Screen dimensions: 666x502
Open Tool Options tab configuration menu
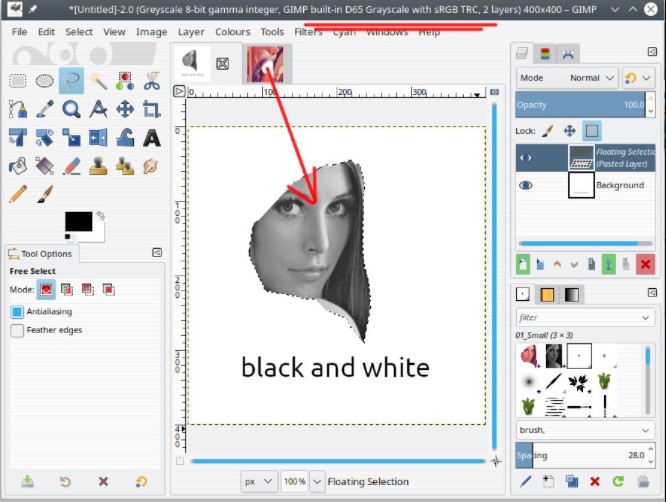(157, 253)
